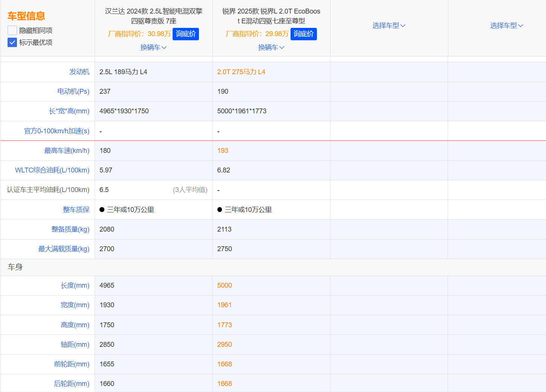This screenshot has height=392, width=546.
Task: Check the 隐藏相同项 checkbox
Action: (12, 31)
